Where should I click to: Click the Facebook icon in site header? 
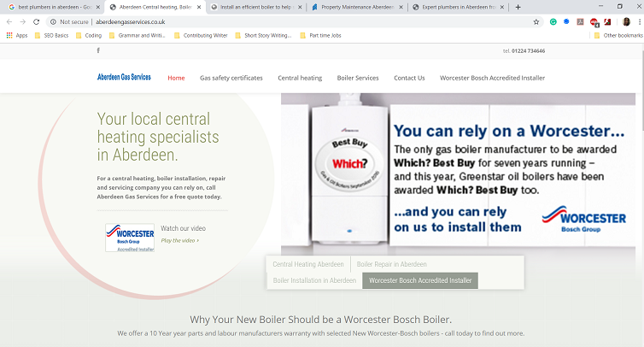[x=98, y=50]
